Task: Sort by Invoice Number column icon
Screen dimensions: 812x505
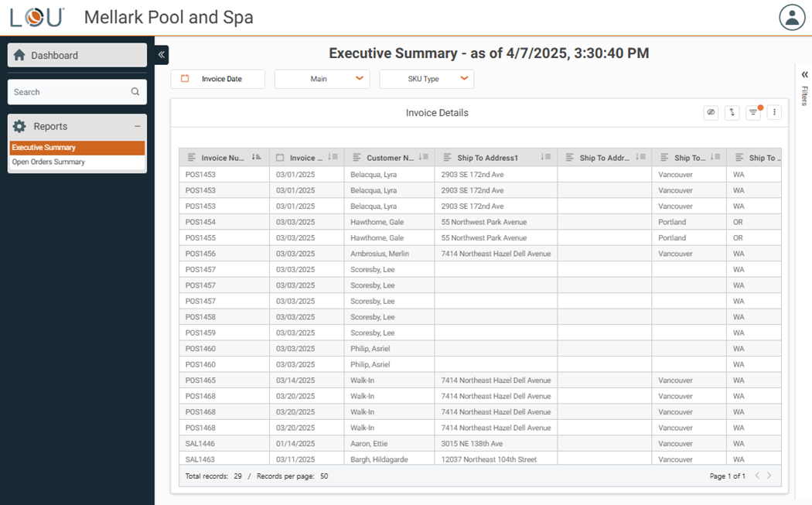Action: click(x=256, y=157)
